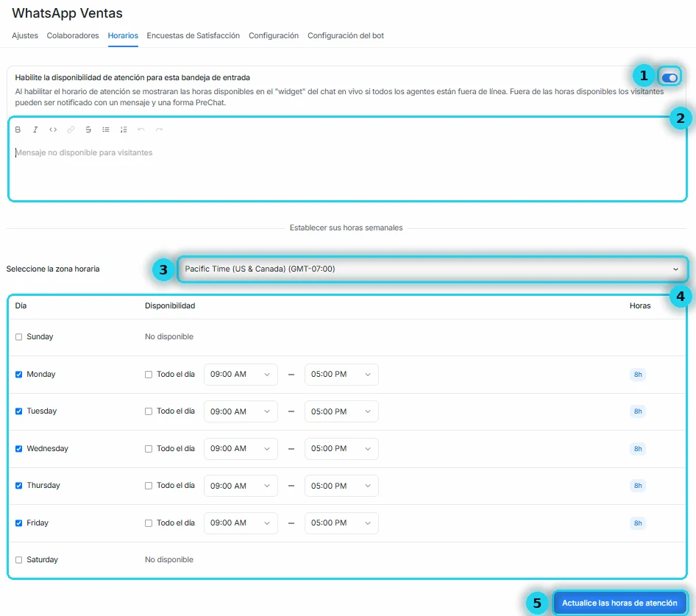Enable 'Todo el día' for Thursday

(x=149, y=486)
